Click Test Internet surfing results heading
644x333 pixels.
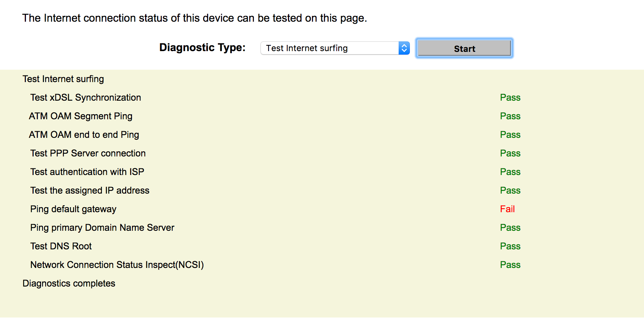pyautogui.click(x=63, y=79)
